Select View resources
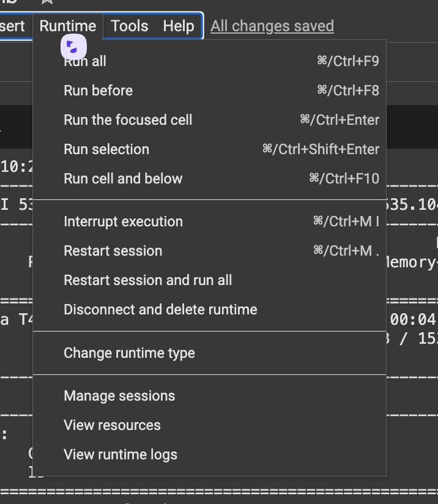Viewport: 438px width, 504px height. [112, 425]
